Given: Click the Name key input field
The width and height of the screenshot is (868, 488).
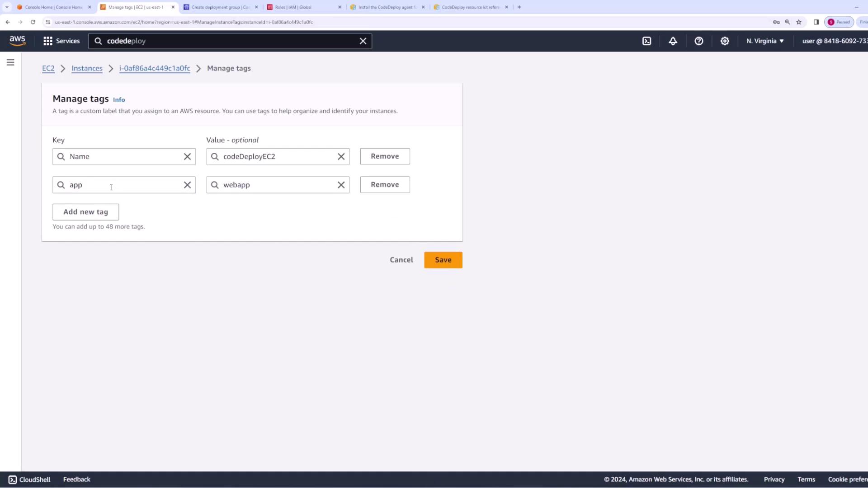Looking at the screenshot, I should pyautogui.click(x=124, y=156).
